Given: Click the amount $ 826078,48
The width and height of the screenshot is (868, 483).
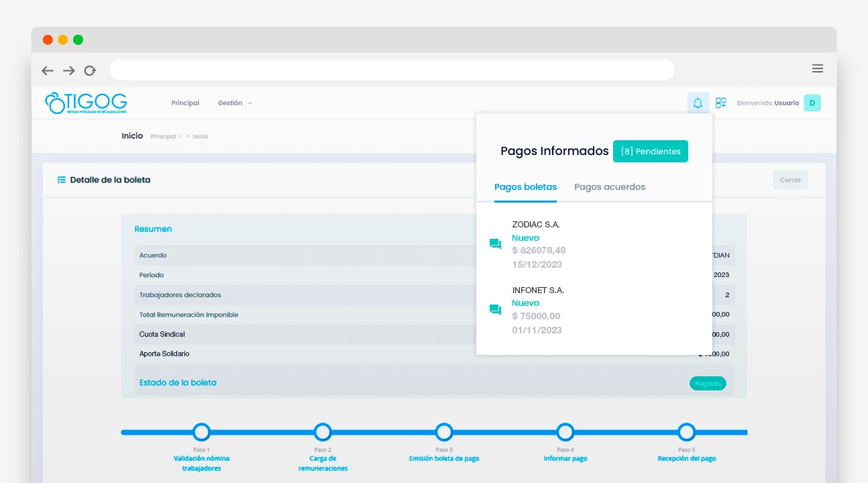Looking at the screenshot, I should (539, 250).
